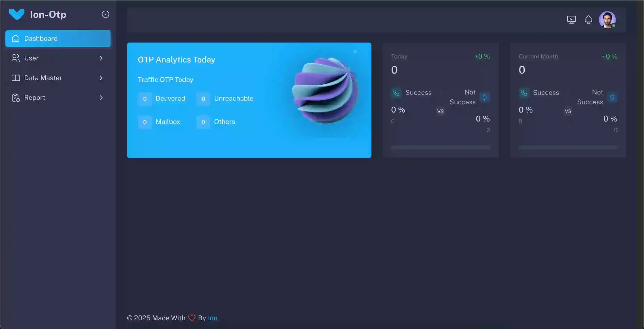This screenshot has height=329, width=644.
Task: Click the Today Not Success dollar icon
Action: point(485,97)
